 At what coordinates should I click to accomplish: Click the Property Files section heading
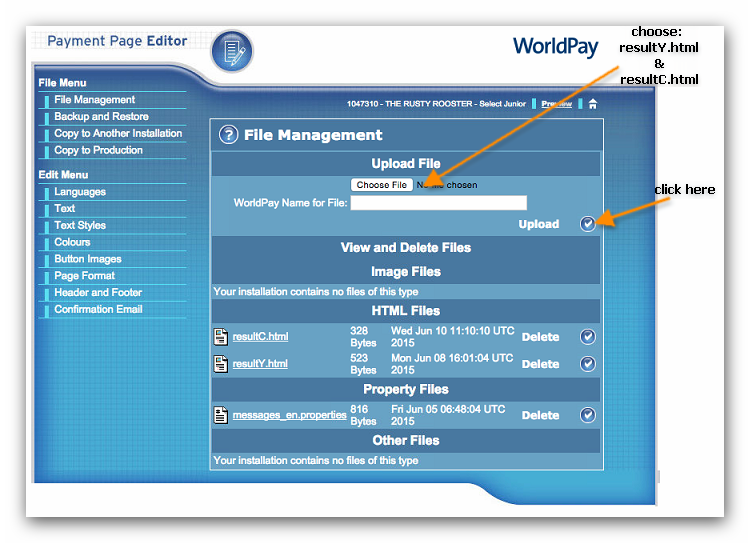[406, 389]
